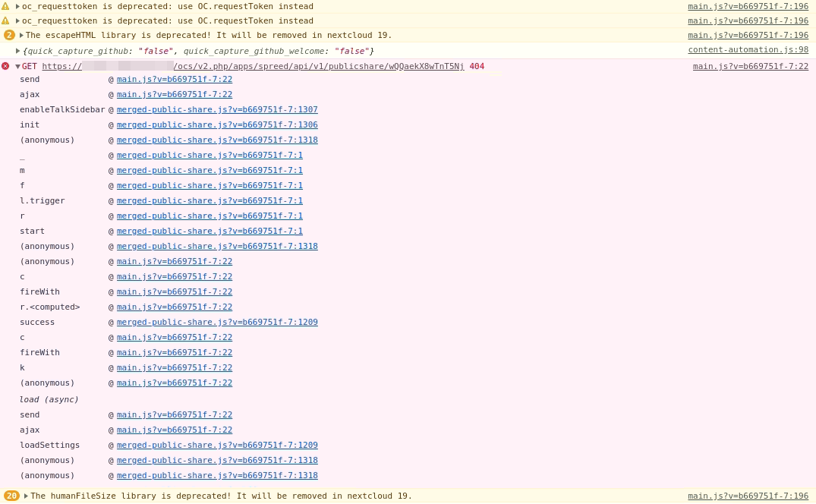816x504 pixels.
Task: Expand the humanFileSize deprecation warning
Action: [x=26, y=496]
